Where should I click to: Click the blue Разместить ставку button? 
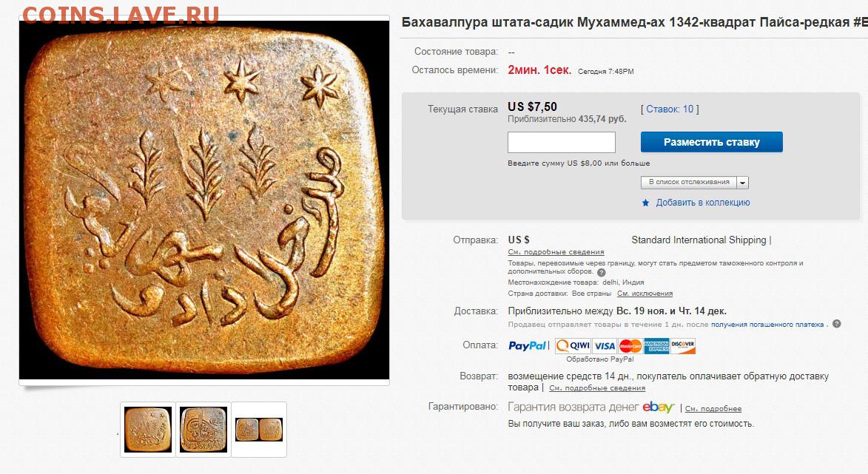[711, 142]
